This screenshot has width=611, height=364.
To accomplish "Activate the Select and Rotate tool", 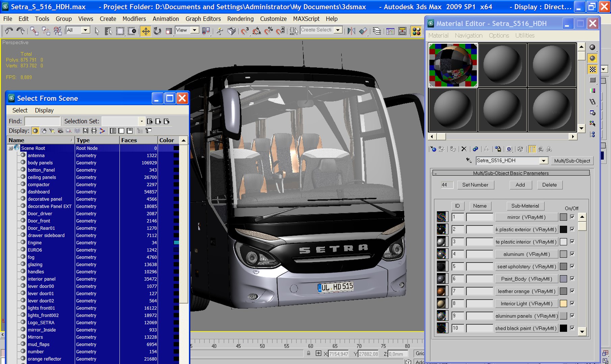I will [x=157, y=31].
